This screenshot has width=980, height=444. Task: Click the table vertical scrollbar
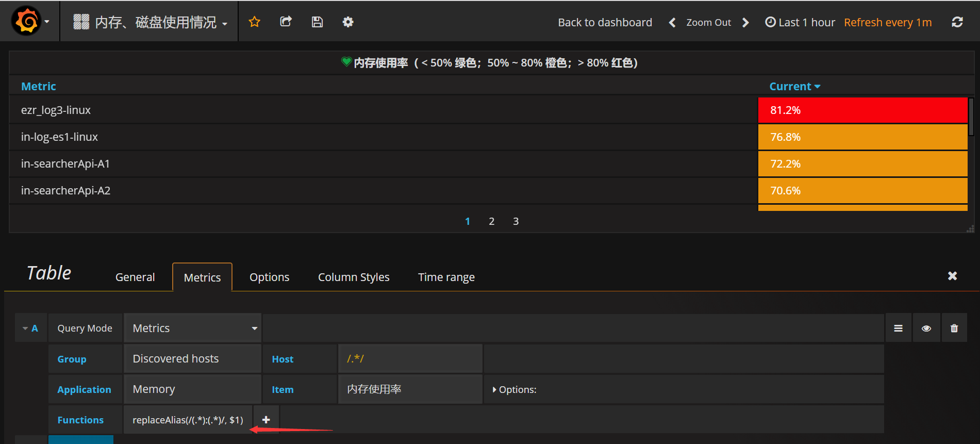tap(971, 117)
